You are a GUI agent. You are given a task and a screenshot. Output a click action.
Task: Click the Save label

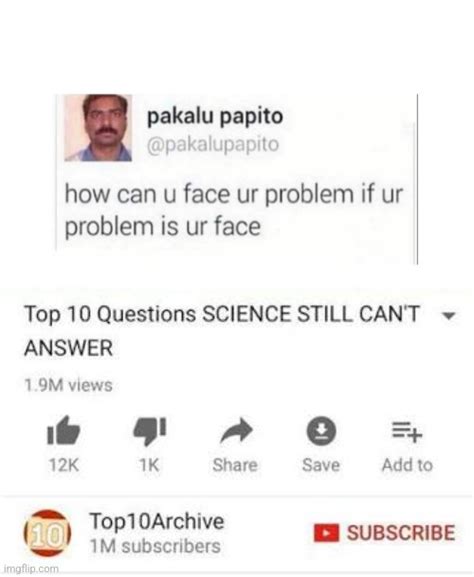pos(321,465)
